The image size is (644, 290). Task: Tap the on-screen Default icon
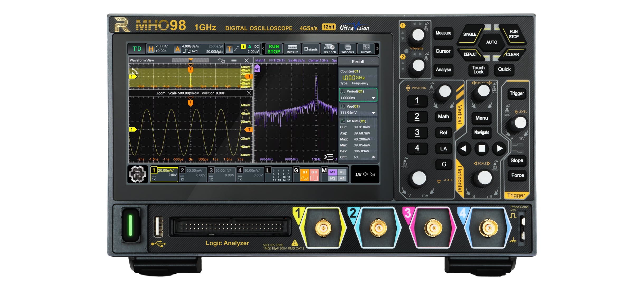point(311,49)
